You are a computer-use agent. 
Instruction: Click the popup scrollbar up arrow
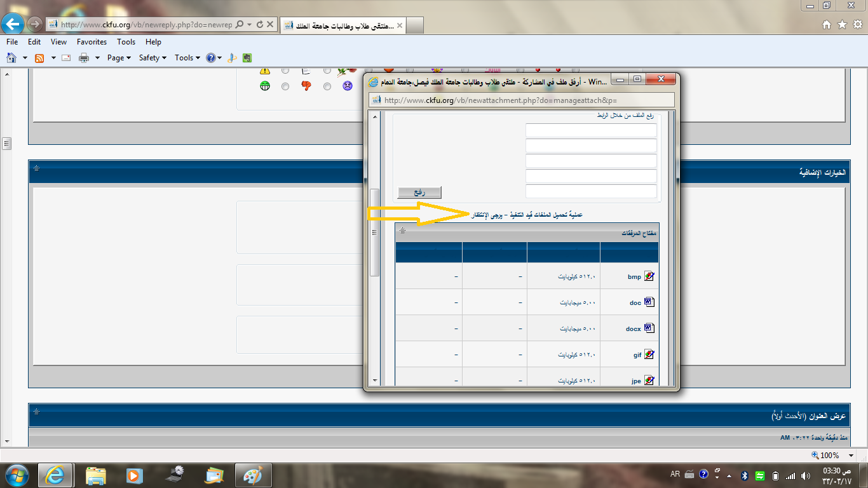(x=374, y=118)
